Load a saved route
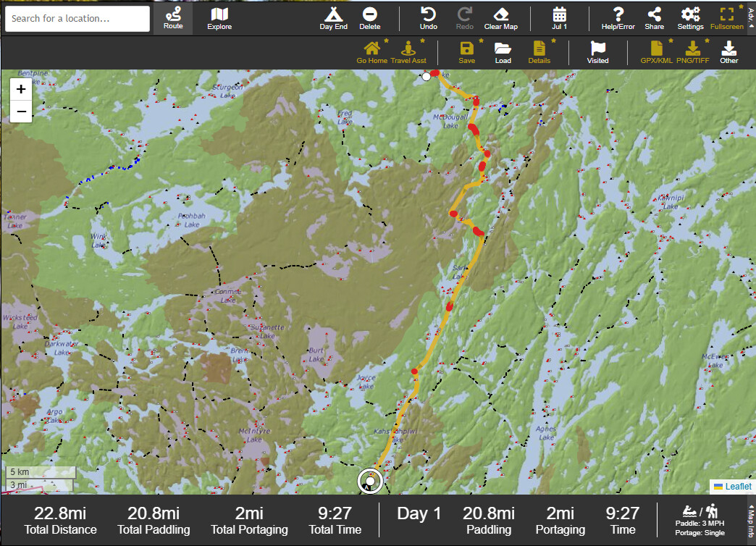 point(503,52)
